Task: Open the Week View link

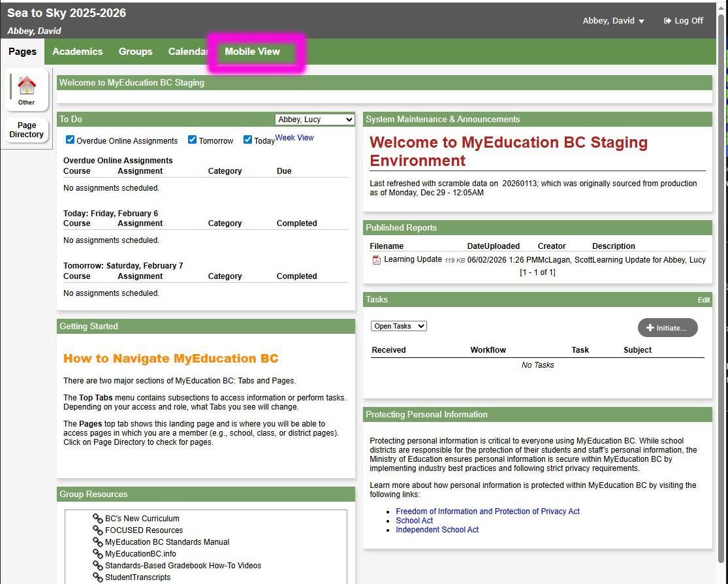Action: click(x=294, y=138)
